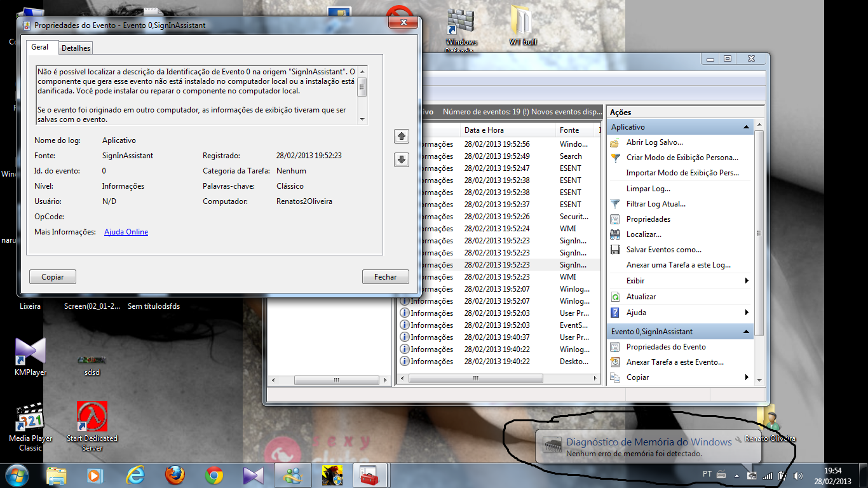The height and width of the screenshot is (488, 868).
Task: Open the Ajuda Online link
Action: [x=126, y=232]
